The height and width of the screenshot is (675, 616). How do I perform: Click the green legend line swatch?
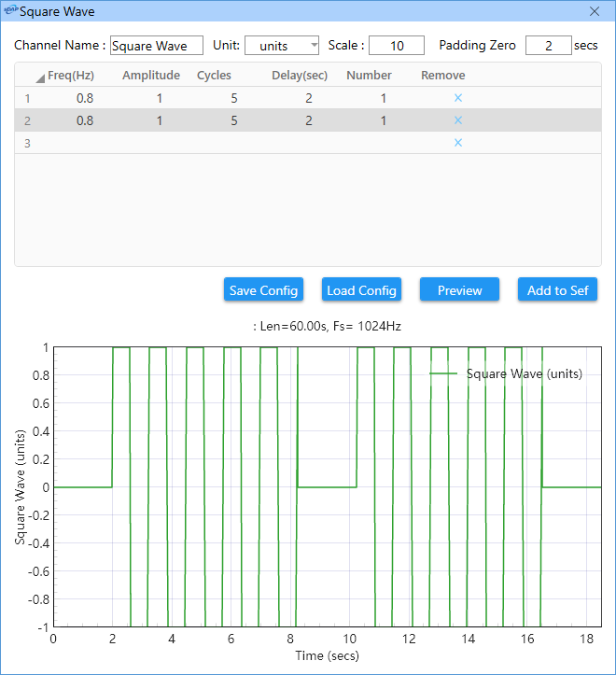(x=443, y=373)
